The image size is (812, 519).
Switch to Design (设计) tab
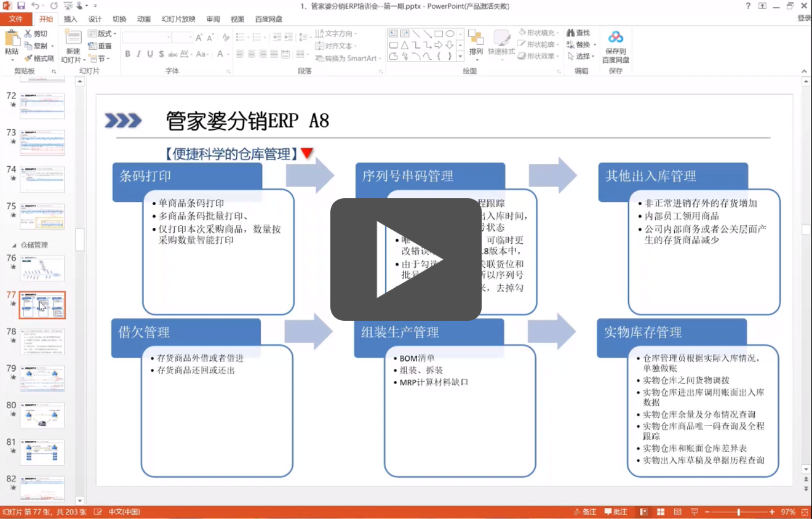pyautogui.click(x=95, y=19)
